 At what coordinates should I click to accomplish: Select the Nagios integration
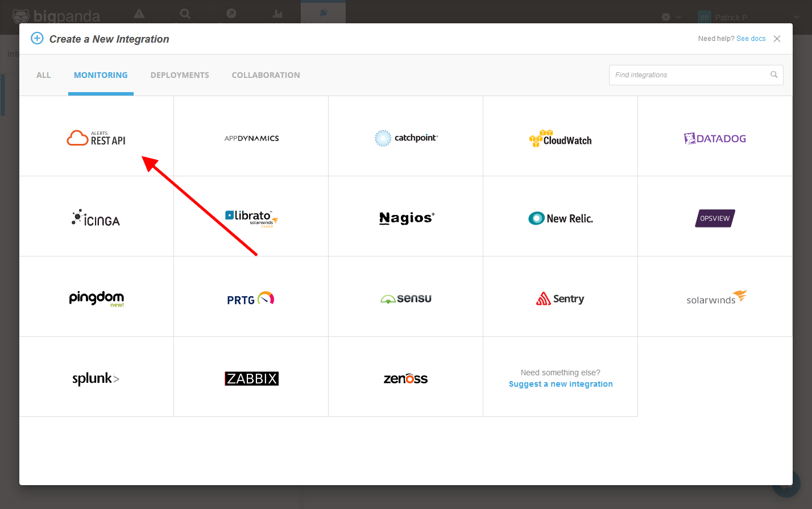coord(406,218)
